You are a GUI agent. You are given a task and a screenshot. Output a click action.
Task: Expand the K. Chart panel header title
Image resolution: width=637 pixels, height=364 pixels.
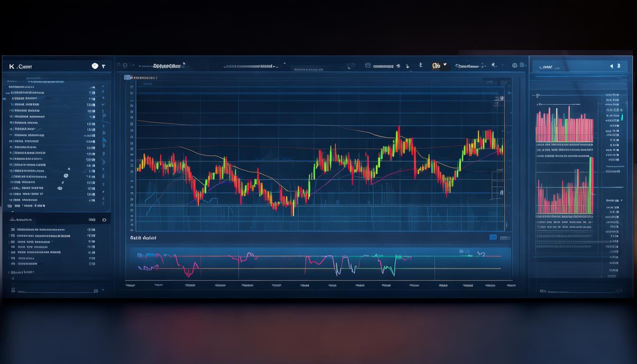click(20, 67)
